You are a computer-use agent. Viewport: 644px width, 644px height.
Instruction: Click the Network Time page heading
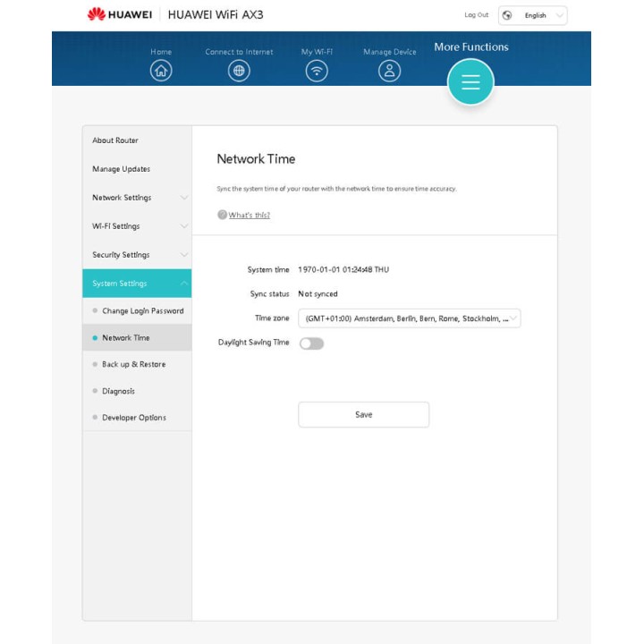256,159
